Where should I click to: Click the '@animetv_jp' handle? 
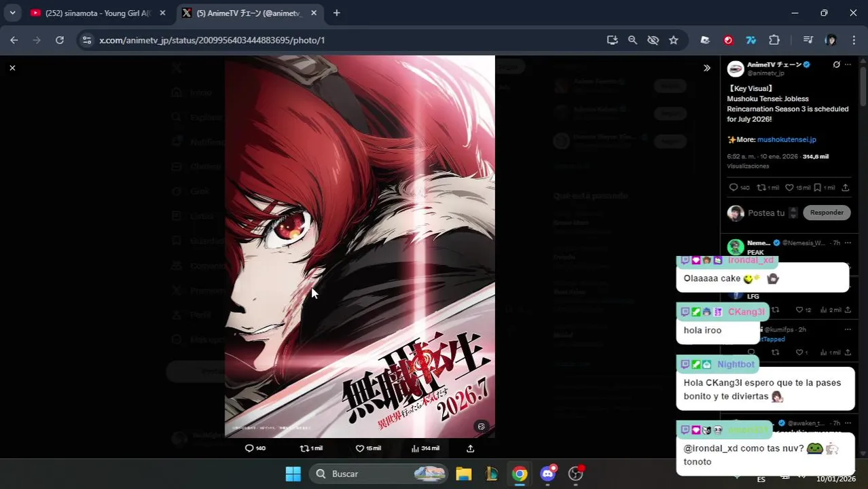point(766,73)
